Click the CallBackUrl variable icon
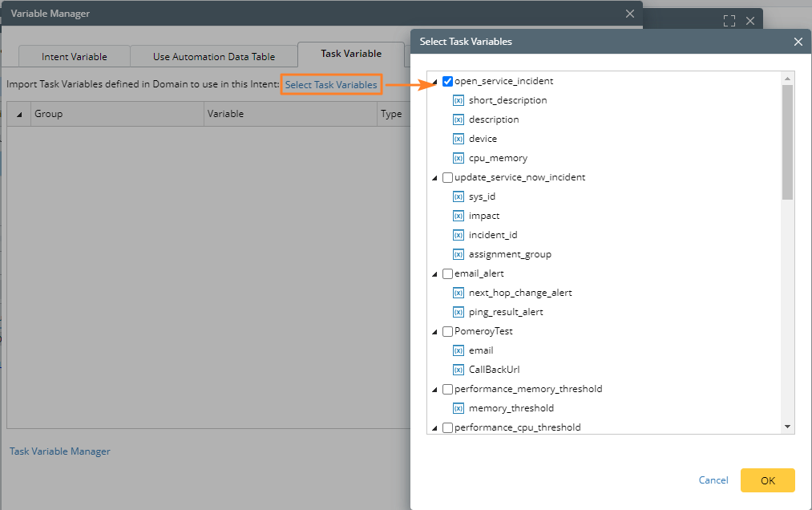812x510 pixels. click(459, 370)
